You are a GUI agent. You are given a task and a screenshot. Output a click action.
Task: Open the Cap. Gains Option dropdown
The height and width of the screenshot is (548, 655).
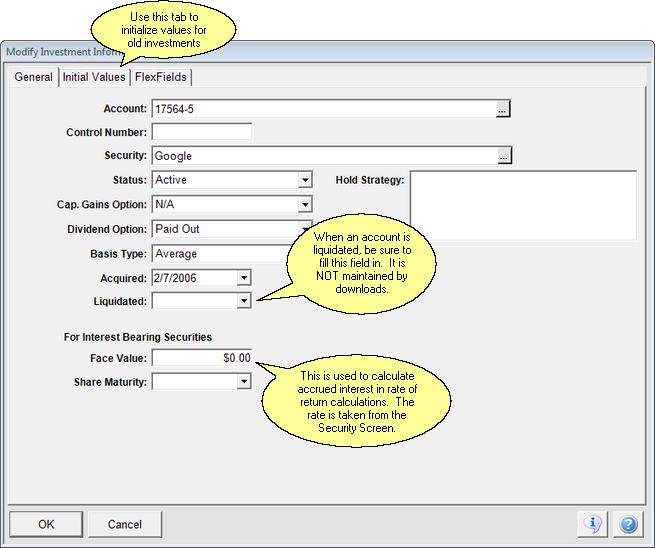304,205
